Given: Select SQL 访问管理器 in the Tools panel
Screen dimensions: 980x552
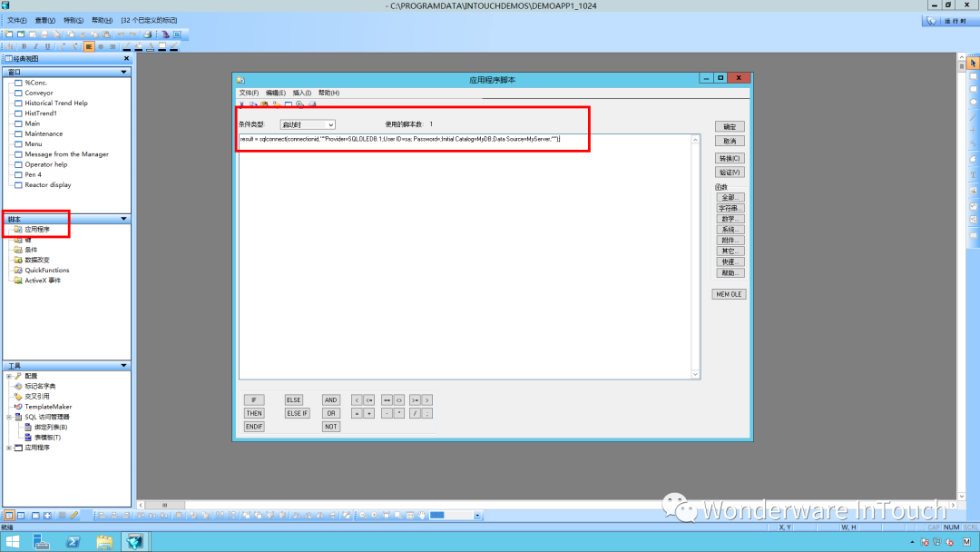Looking at the screenshot, I should point(48,416).
